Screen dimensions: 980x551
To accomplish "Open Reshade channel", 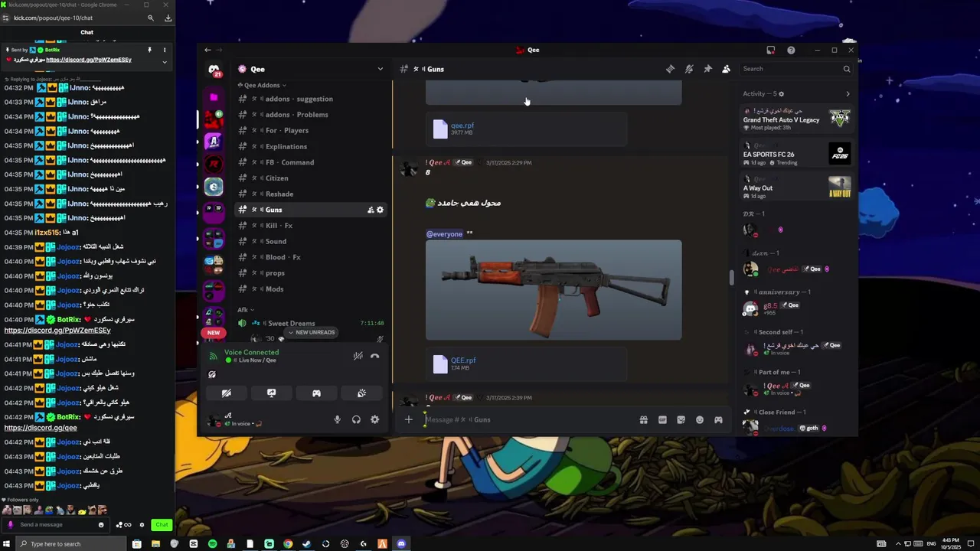I will [x=310, y=194].
